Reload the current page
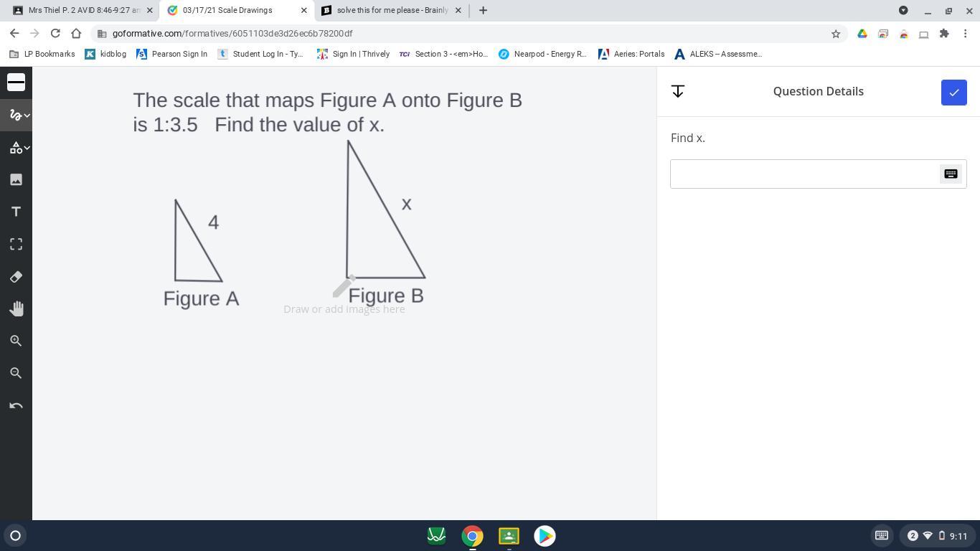Viewport: 980px width, 551px height. point(55,34)
